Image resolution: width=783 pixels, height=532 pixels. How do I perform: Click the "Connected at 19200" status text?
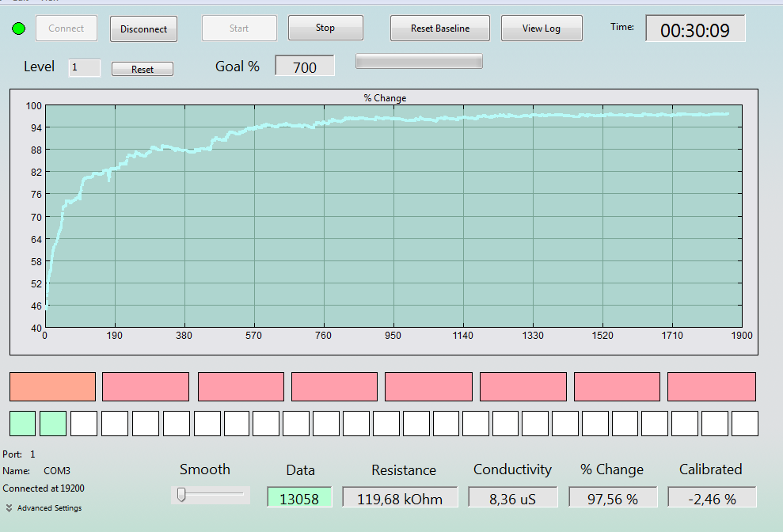44,488
